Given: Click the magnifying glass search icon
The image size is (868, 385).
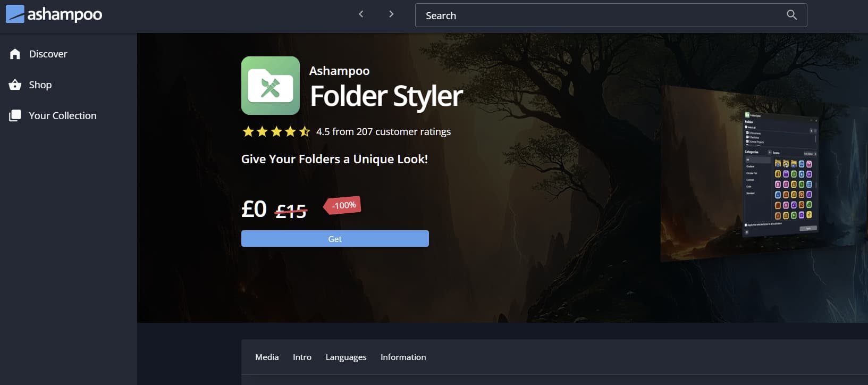Looking at the screenshot, I should (x=791, y=15).
